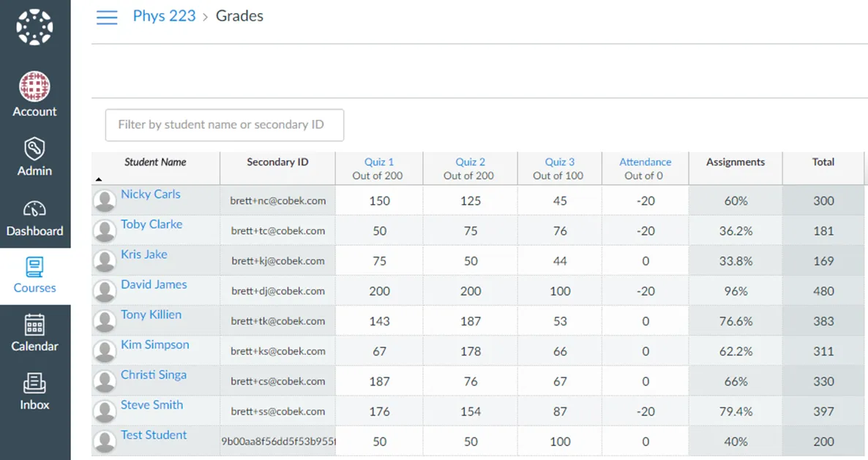Viewport: 868px width, 460px height.
Task: Open Steve Smith student link
Action: [151, 404]
